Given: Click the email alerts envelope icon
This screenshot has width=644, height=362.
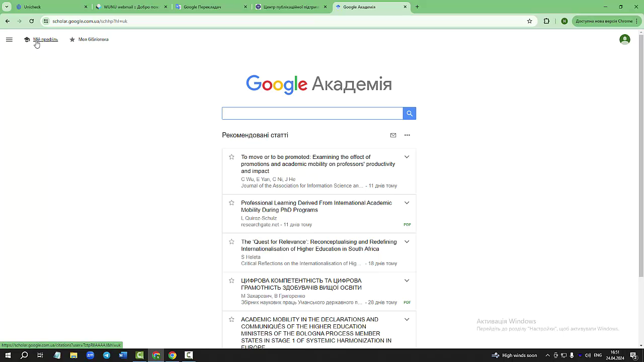Looking at the screenshot, I should (393, 135).
